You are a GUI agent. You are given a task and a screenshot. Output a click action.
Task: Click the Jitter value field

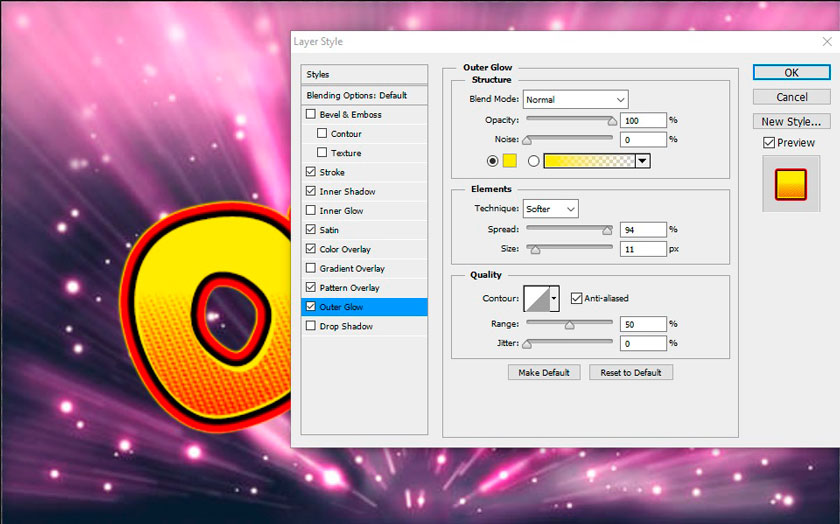point(643,343)
